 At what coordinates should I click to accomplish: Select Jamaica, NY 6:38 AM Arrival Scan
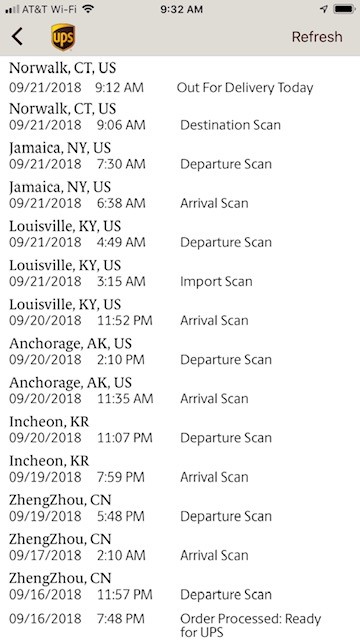[180, 195]
